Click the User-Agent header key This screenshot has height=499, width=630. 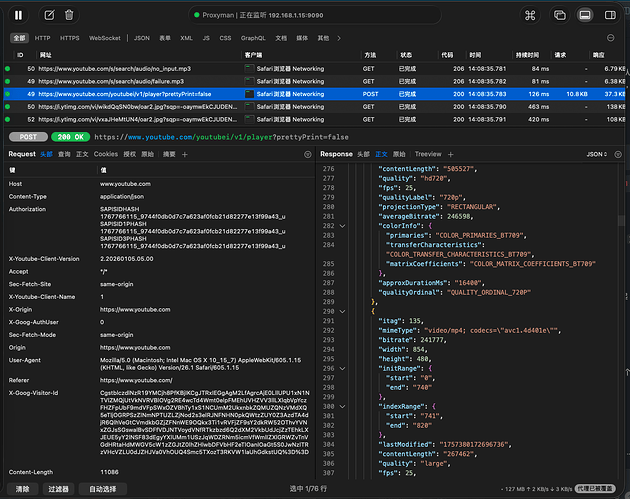(25, 360)
